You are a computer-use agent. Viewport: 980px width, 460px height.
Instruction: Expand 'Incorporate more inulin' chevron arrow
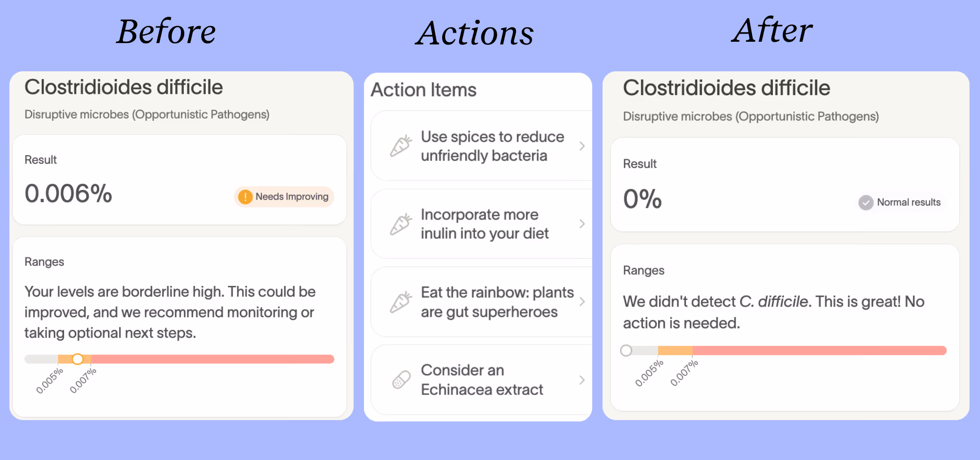point(582,224)
